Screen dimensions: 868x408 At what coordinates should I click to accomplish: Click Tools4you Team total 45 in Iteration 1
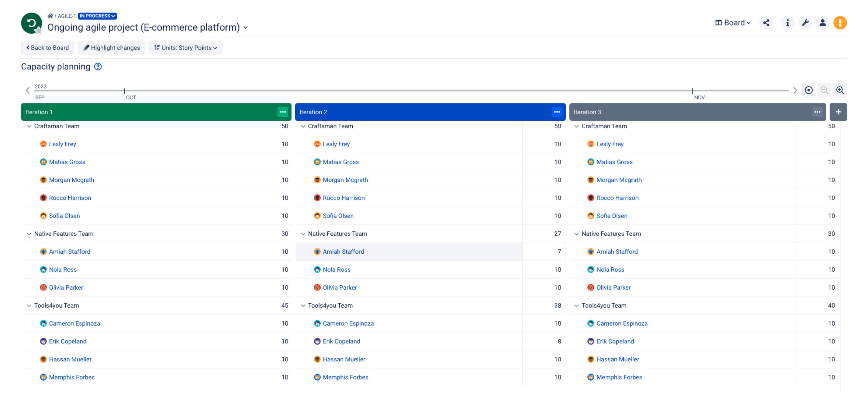pyautogui.click(x=285, y=305)
